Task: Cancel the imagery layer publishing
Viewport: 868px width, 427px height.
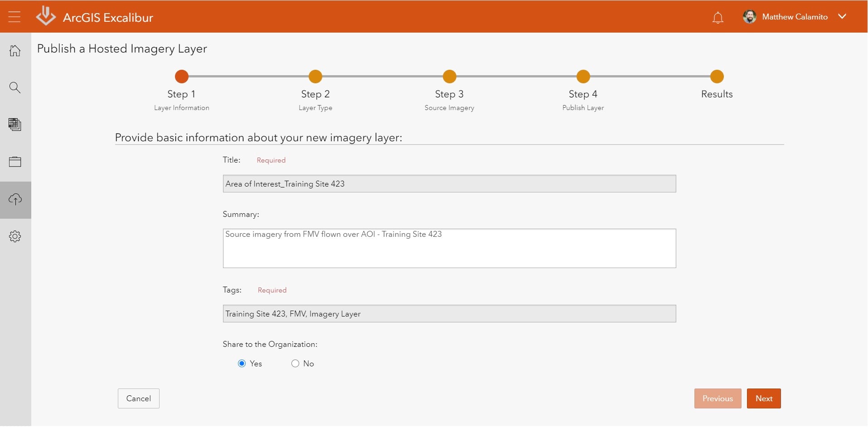Action: 138,398
